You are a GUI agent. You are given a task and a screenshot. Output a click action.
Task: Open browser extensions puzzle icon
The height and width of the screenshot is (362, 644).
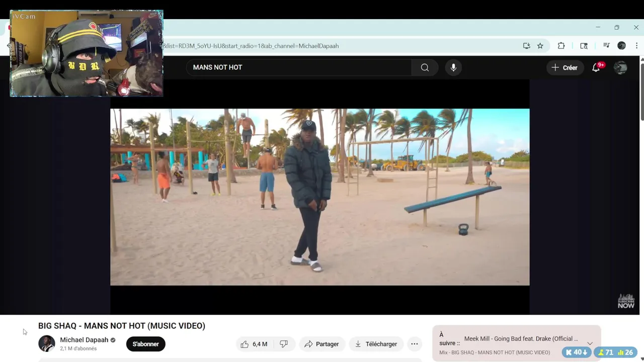(561, 46)
